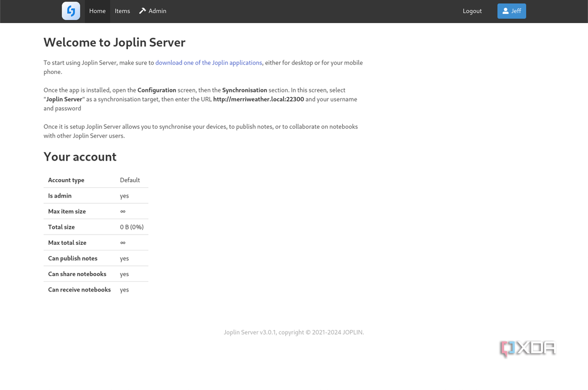Click the Can publish notes label
Image resolution: width=588 pixels, height=390 pixels.
(72, 259)
